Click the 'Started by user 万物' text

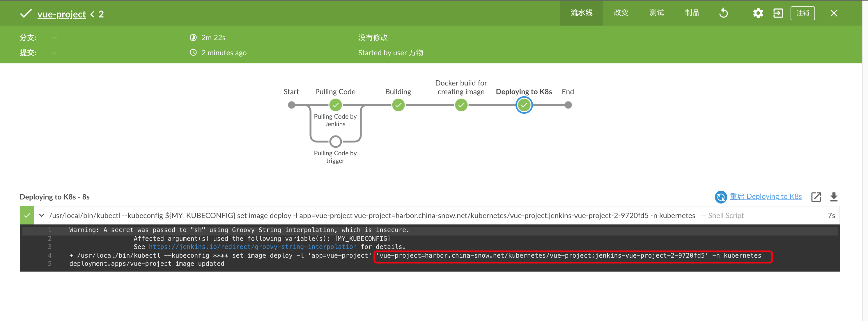pos(390,53)
